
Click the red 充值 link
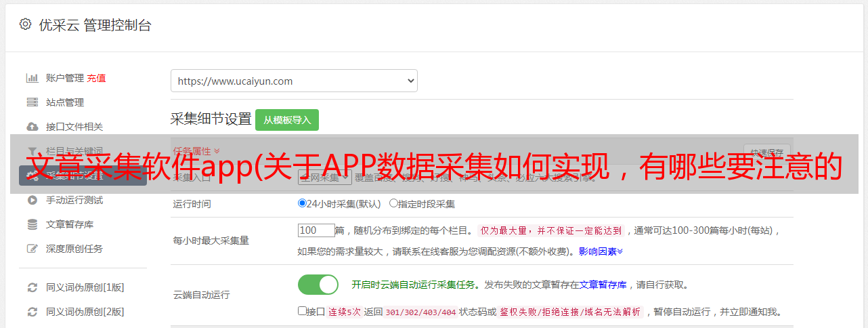pyautogui.click(x=96, y=78)
